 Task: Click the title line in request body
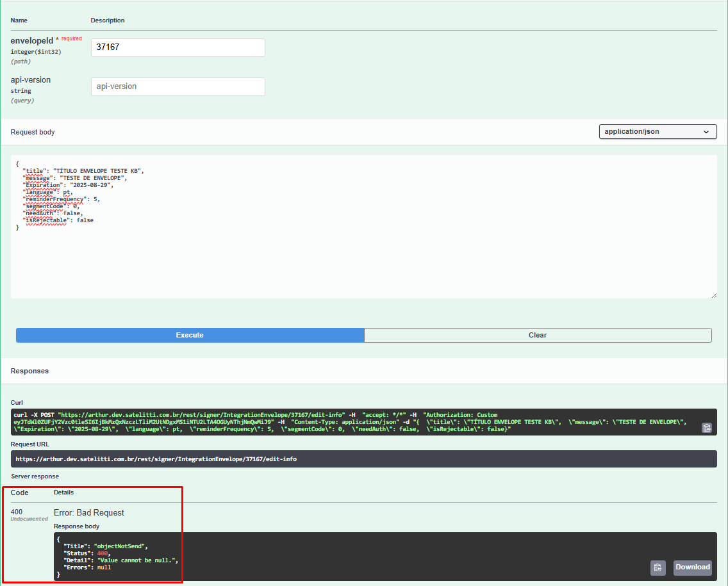[x=83, y=171]
